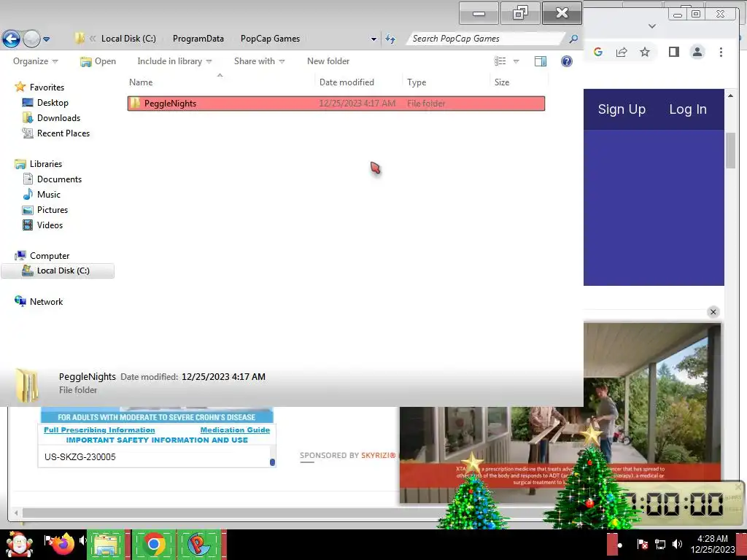
Task: Open Include in library menu
Action: pos(174,61)
